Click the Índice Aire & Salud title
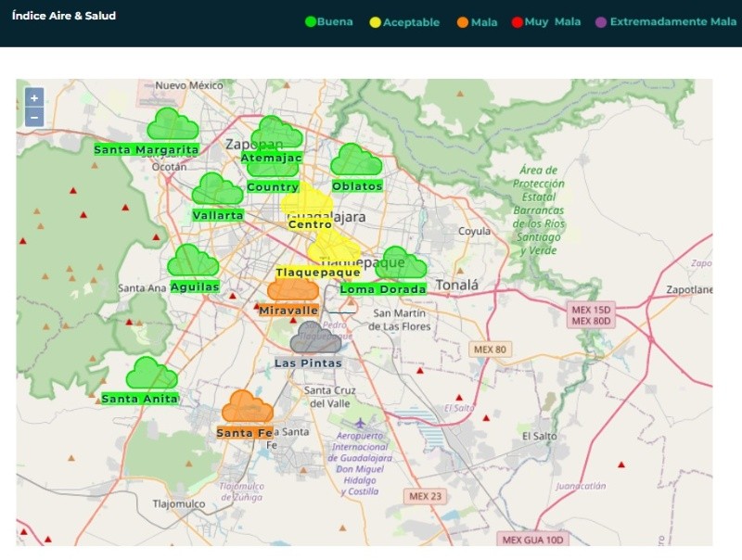This screenshot has height=560, width=742. click(64, 16)
